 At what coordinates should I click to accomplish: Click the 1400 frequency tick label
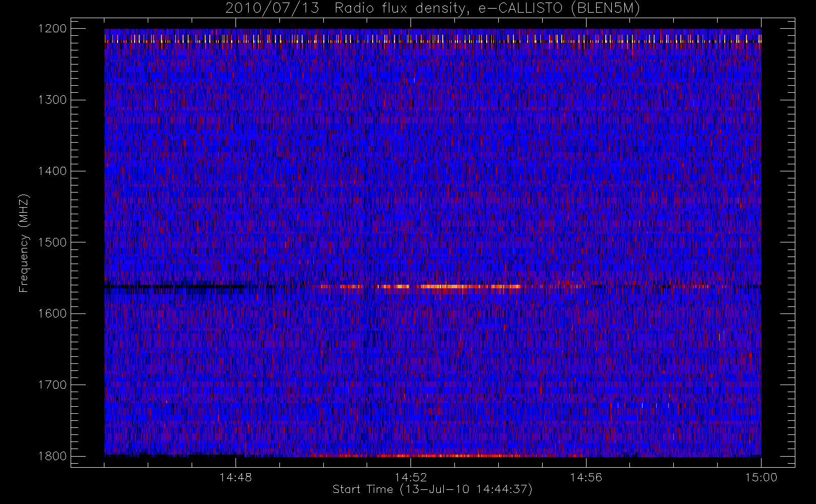pyautogui.click(x=52, y=171)
